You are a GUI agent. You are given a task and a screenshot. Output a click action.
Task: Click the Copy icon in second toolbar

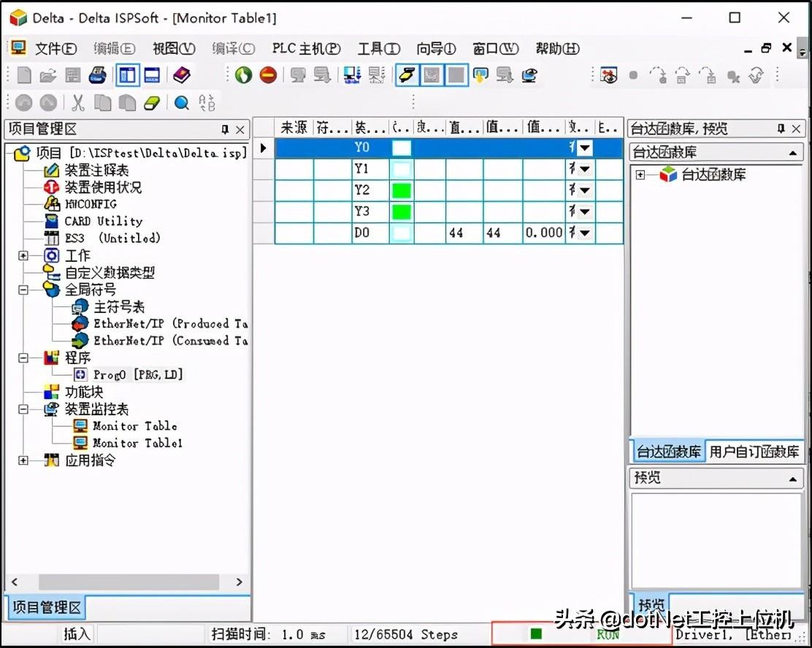[102, 103]
